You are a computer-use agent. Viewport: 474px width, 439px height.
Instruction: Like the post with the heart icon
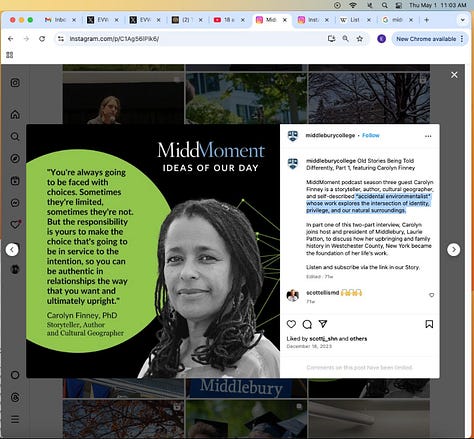click(291, 324)
